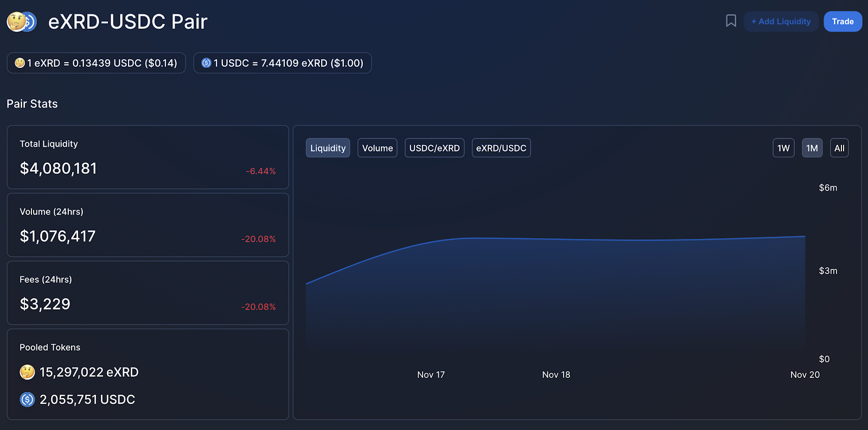Click the -20.08% change in the Volume card
Screen dimensions: 868x430
[x=259, y=239]
